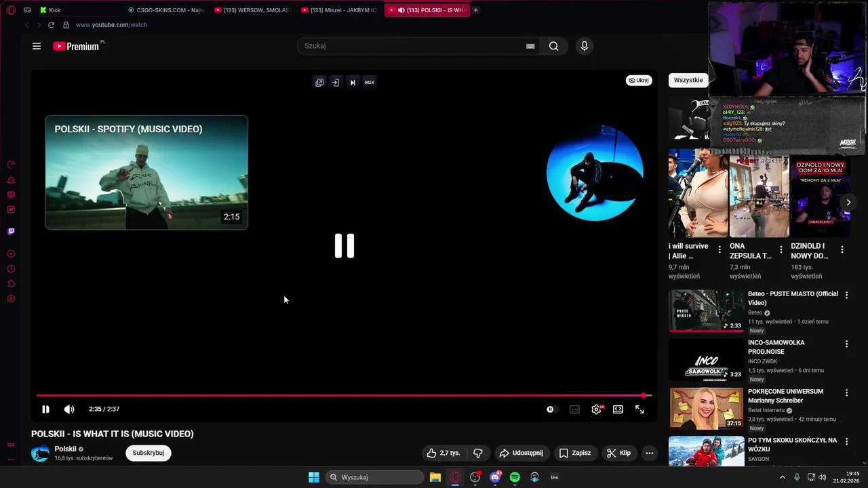Select the active POLSKII - IS WHAT tab
This screenshot has height=488, width=868.
[427, 10]
